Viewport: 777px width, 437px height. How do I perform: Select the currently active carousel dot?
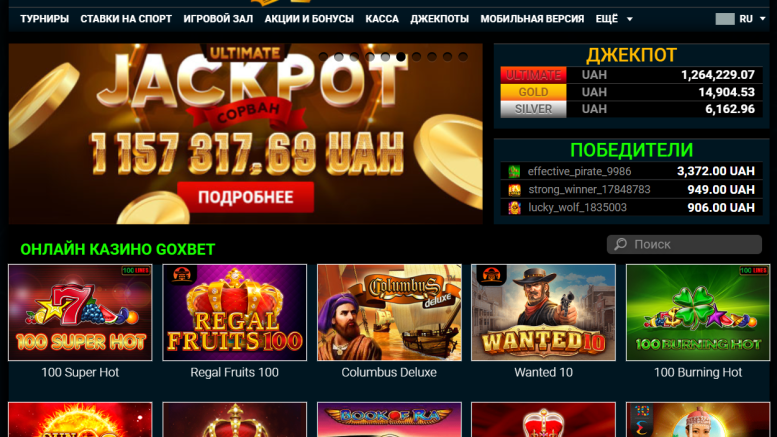(x=401, y=56)
